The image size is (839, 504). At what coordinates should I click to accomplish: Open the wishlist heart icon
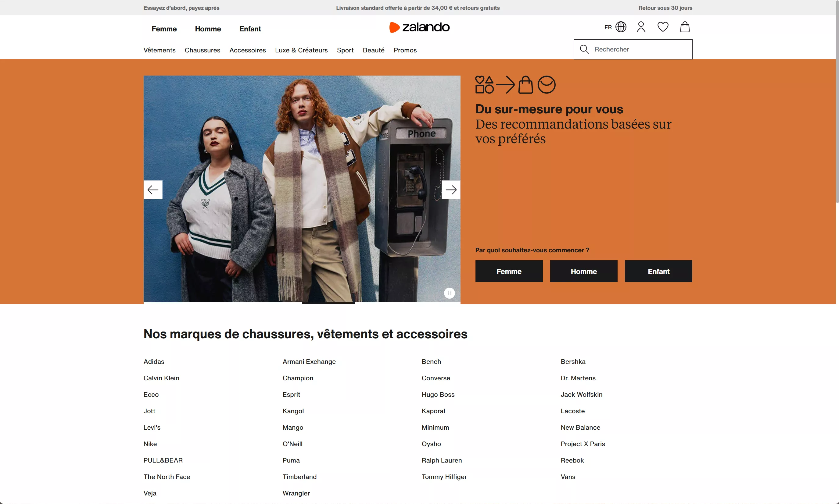click(663, 27)
